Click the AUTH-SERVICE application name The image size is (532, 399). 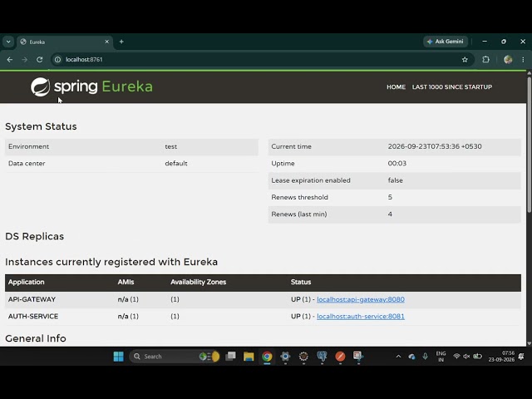coord(33,316)
